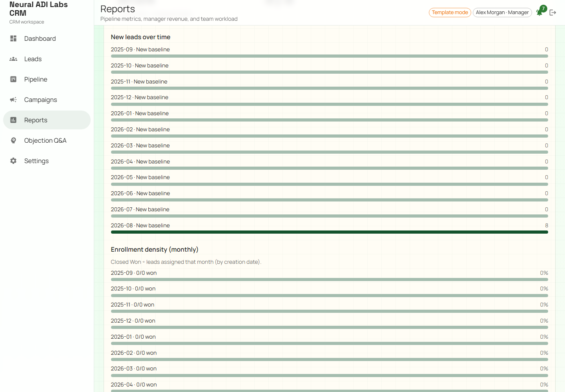Click the Template mode badge

coord(450,13)
